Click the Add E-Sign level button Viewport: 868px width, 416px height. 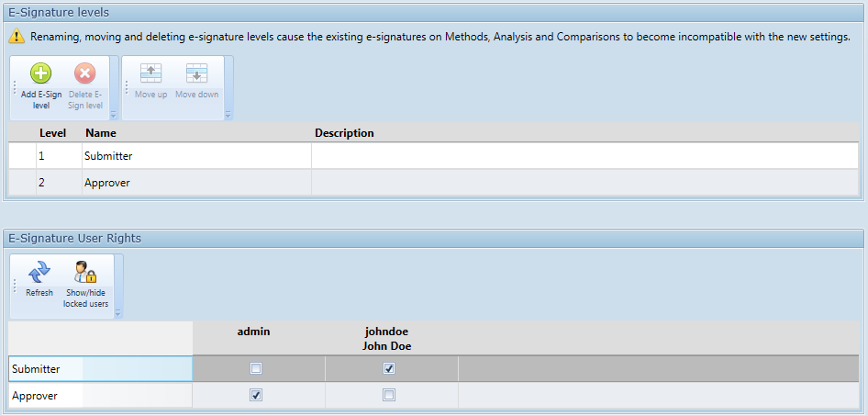click(41, 85)
